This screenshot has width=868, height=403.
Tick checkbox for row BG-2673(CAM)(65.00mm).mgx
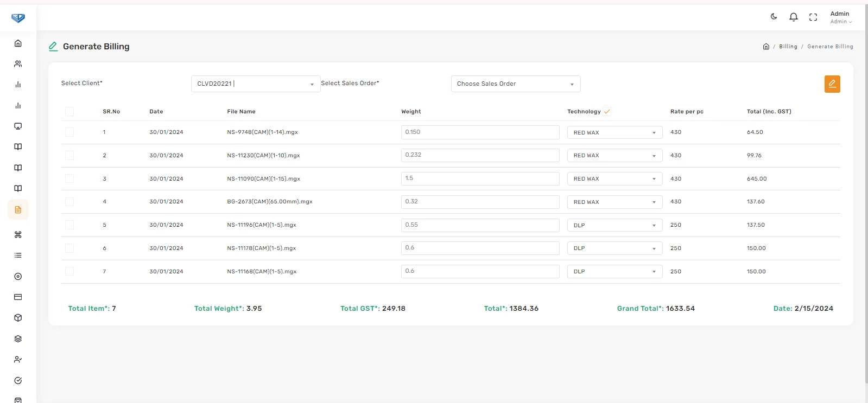tap(69, 202)
